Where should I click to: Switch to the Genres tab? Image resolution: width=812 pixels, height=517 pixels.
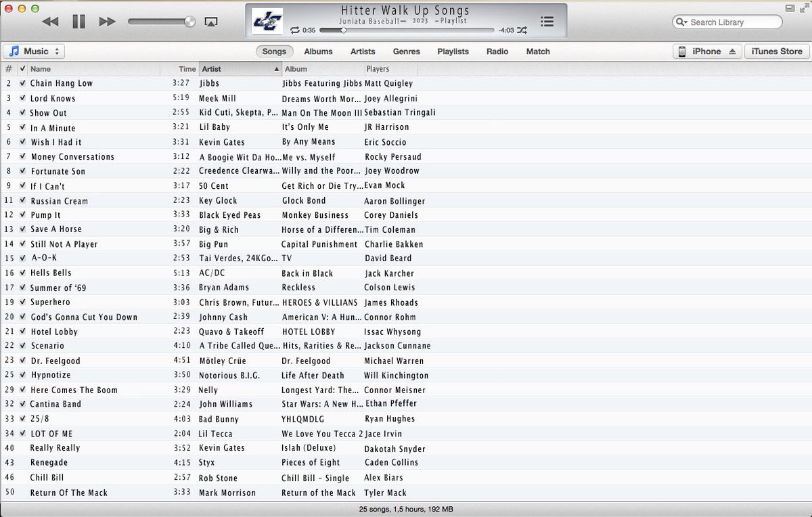pos(407,51)
